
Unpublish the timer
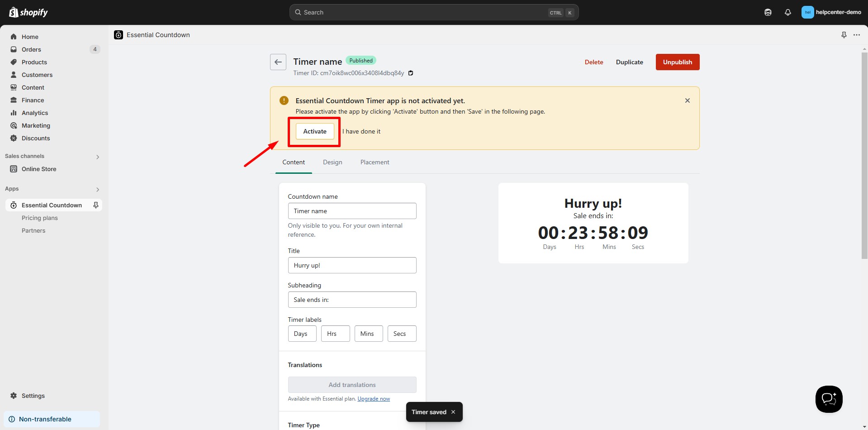(x=678, y=62)
